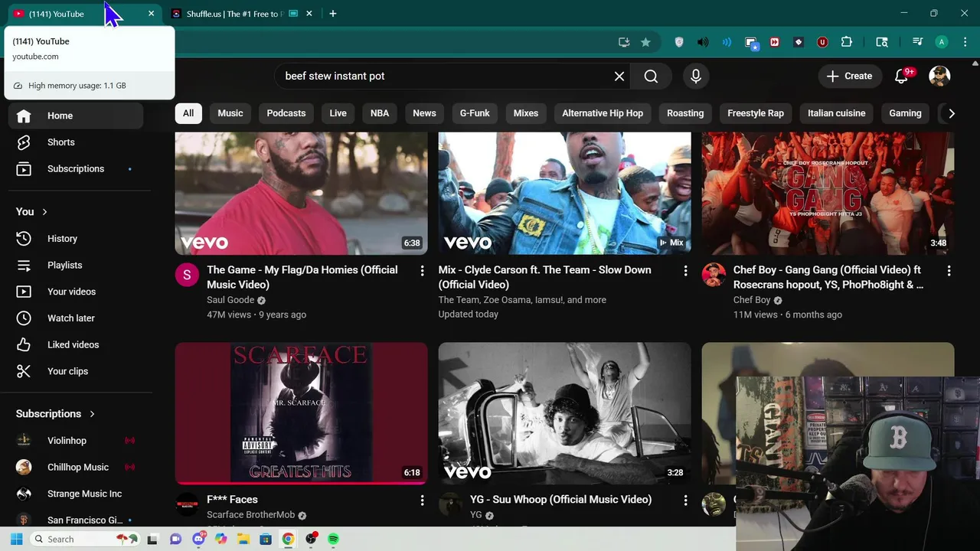Open Chrome three-dot menu
Image resolution: width=980 pixels, height=551 pixels.
(964, 43)
